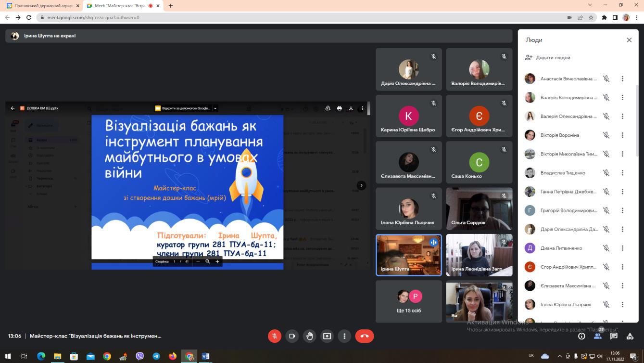The width and height of the screenshot is (644, 363).
Task: Click next arrow on presented screen
Action: [361, 185]
